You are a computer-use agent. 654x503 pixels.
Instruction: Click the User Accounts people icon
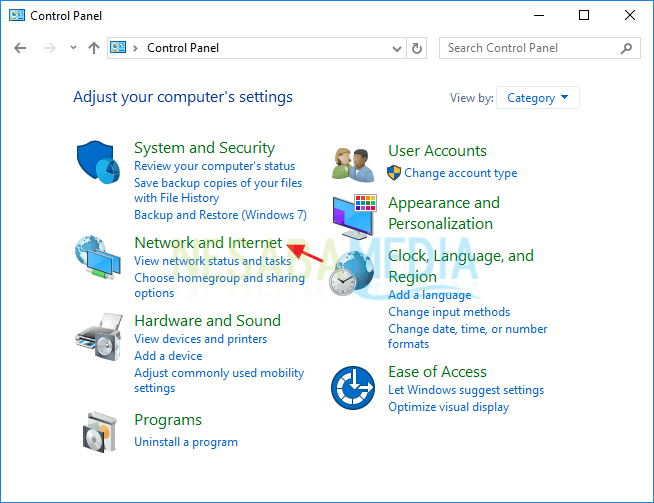coord(354,164)
